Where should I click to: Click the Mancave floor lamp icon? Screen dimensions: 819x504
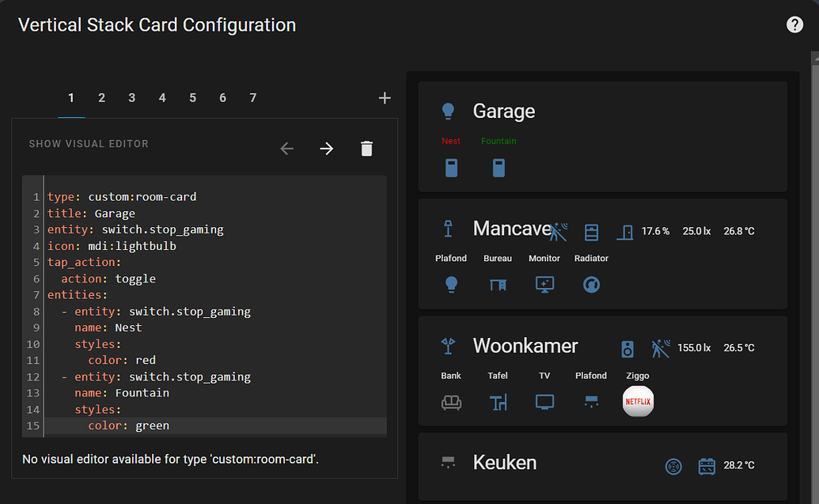[448, 229]
